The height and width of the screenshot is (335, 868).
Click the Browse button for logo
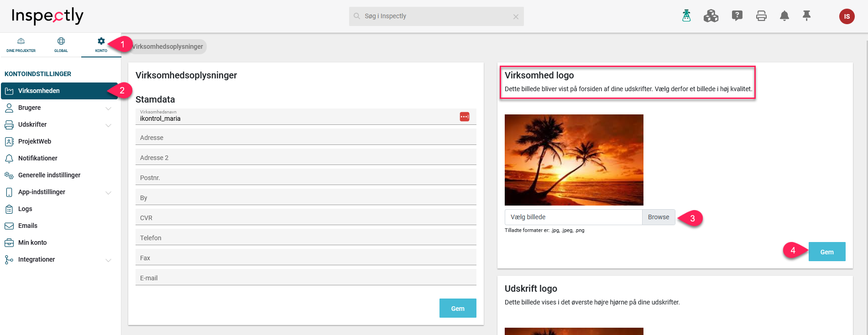click(x=659, y=217)
